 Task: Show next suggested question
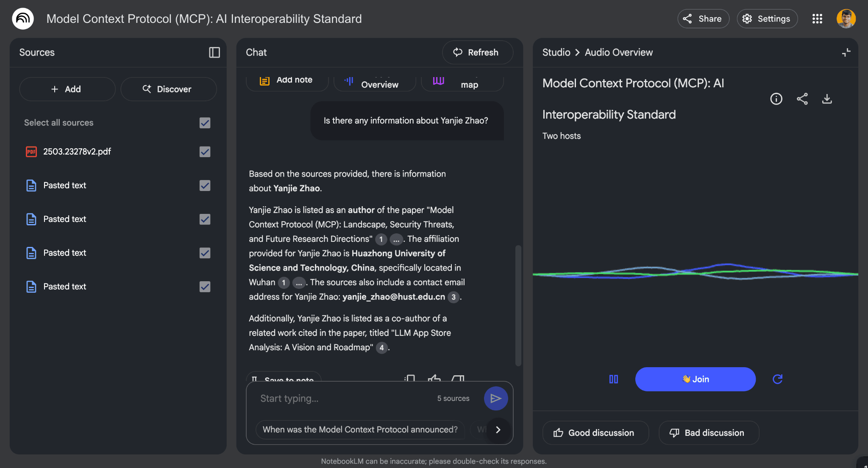click(x=498, y=430)
